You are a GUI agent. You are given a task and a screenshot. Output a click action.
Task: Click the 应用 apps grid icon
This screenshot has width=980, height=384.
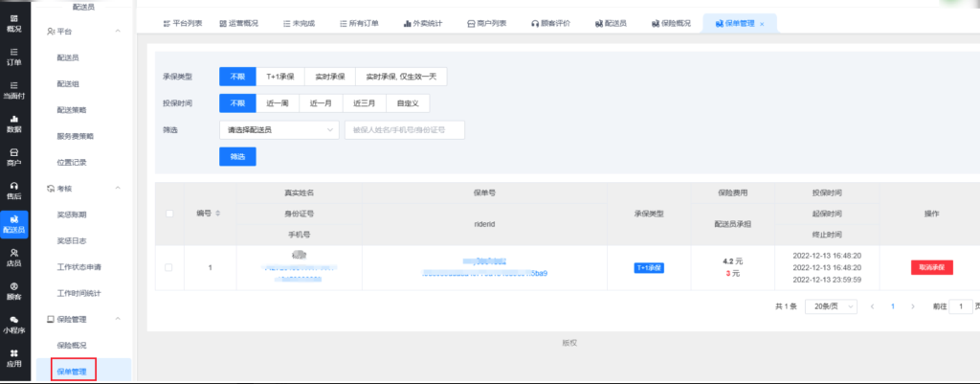pos(13,357)
